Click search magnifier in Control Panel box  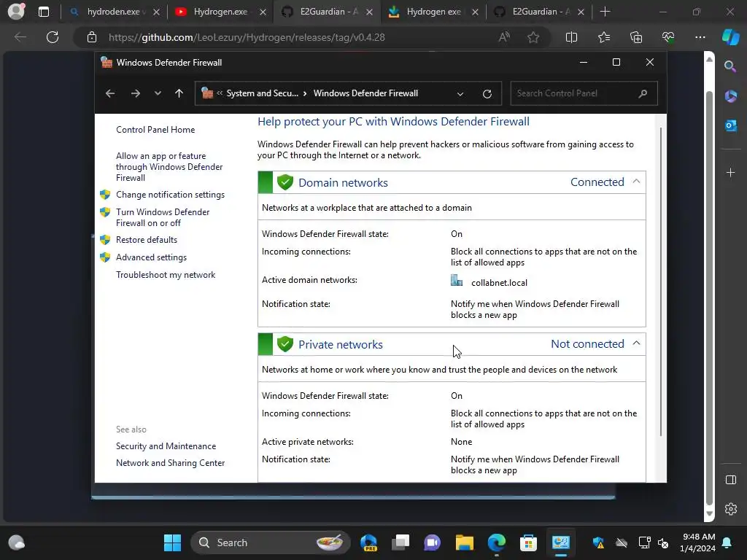643,93
